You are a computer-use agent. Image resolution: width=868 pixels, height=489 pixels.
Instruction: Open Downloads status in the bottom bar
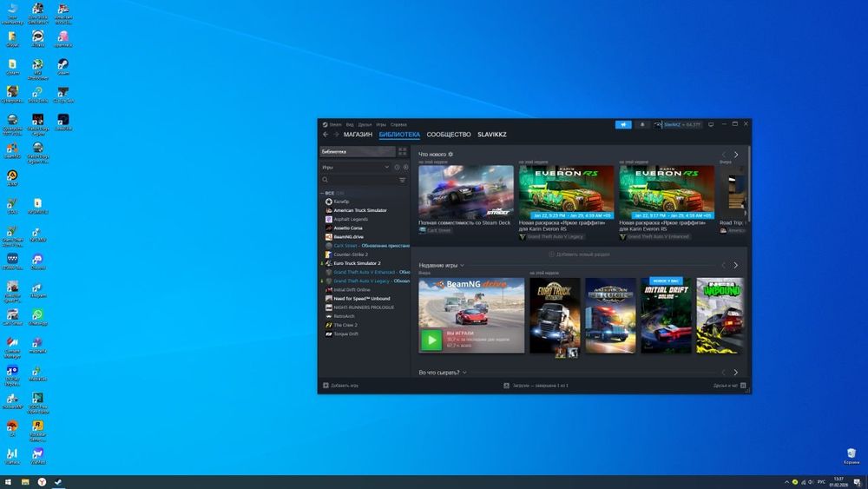click(x=536, y=386)
